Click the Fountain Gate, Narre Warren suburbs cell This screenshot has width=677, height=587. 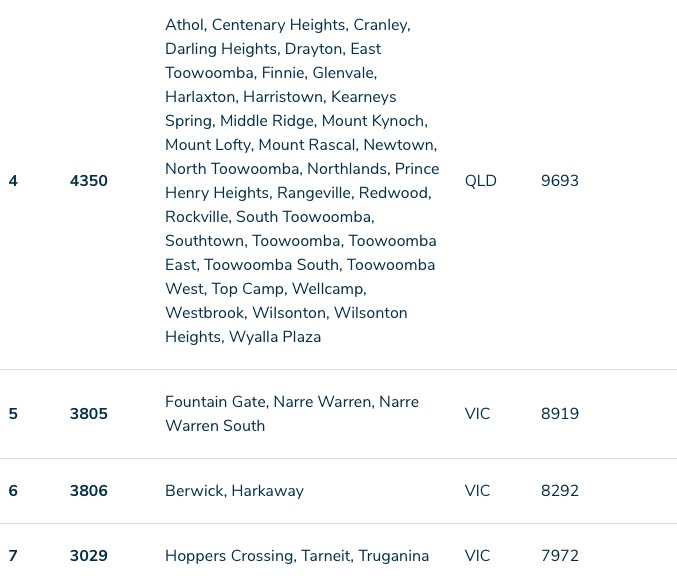point(292,413)
